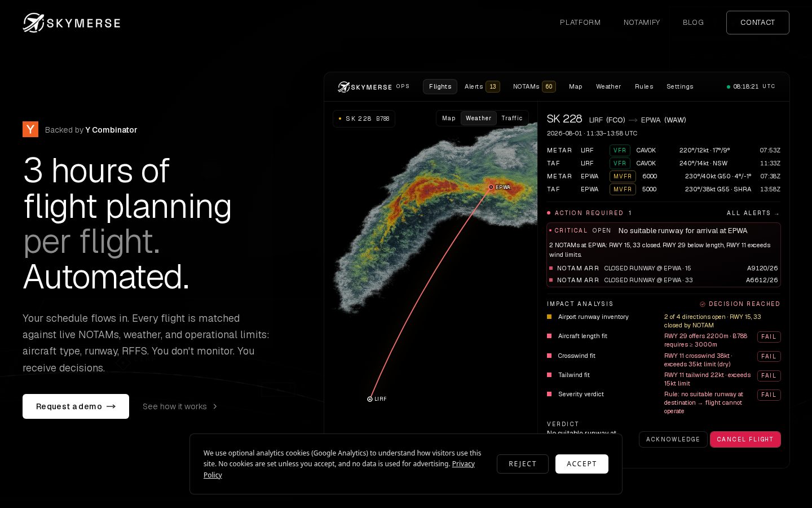812x508 pixels.
Task: Click the green UTC status dot
Action: click(x=729, y=87)
